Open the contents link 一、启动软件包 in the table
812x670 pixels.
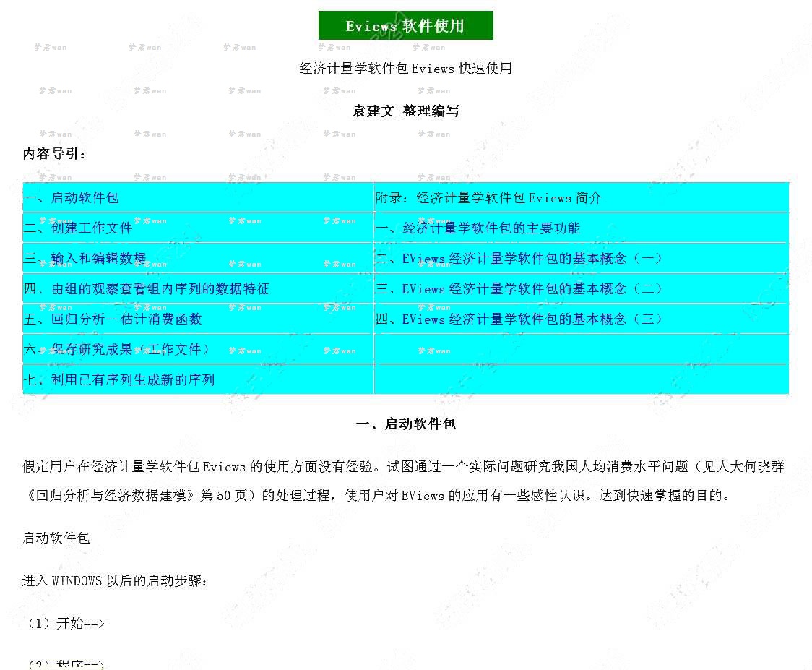tap(71, 197)
